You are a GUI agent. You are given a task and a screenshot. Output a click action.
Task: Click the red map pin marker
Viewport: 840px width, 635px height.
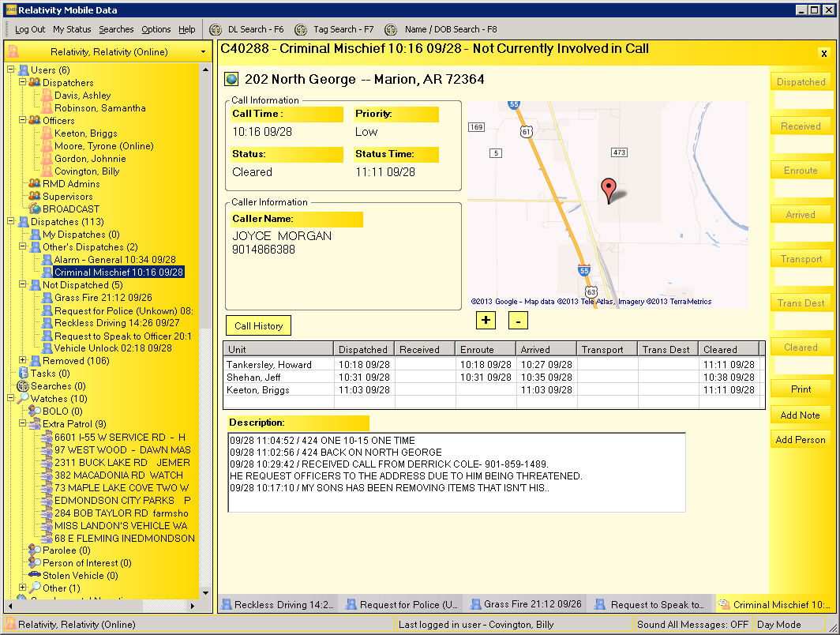609,191
